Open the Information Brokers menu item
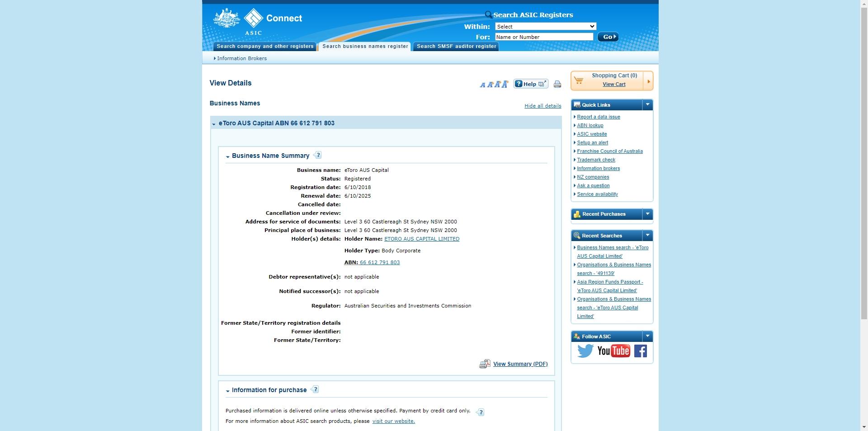This screenshot has width=868, height=431. pos(241,58)
